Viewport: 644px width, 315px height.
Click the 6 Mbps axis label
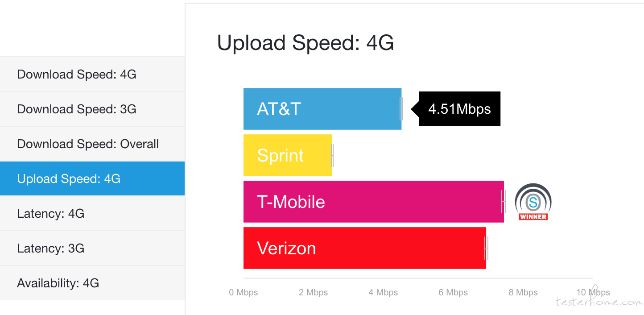pos(453,293)
